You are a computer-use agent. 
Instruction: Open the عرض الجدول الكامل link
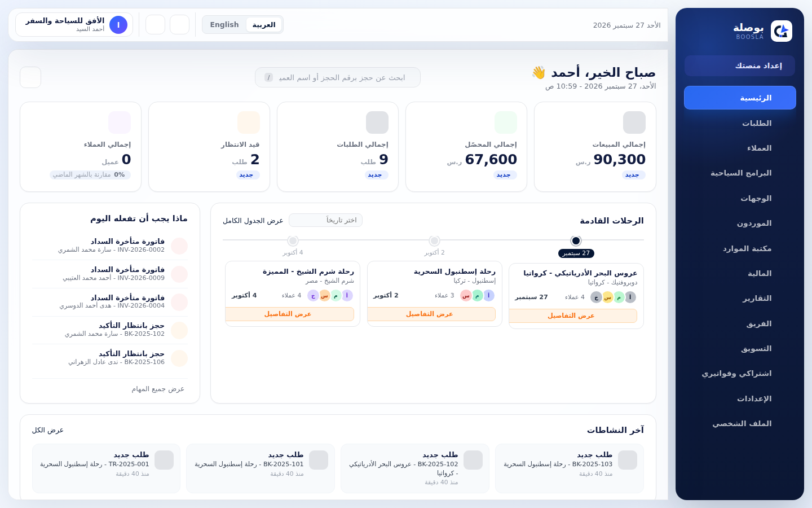point(253,221)
